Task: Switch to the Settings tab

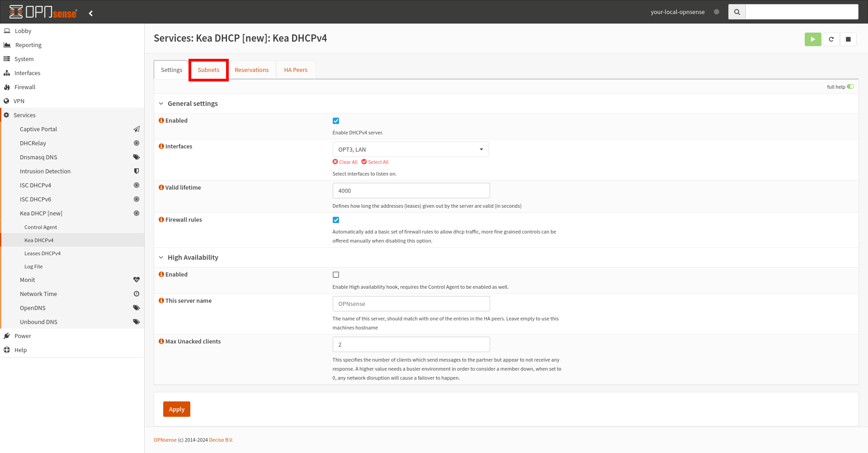Action: click(171, 70)
